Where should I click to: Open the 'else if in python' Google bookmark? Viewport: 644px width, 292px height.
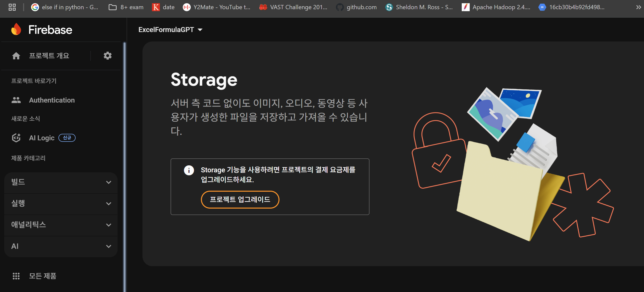pos(64,7)
